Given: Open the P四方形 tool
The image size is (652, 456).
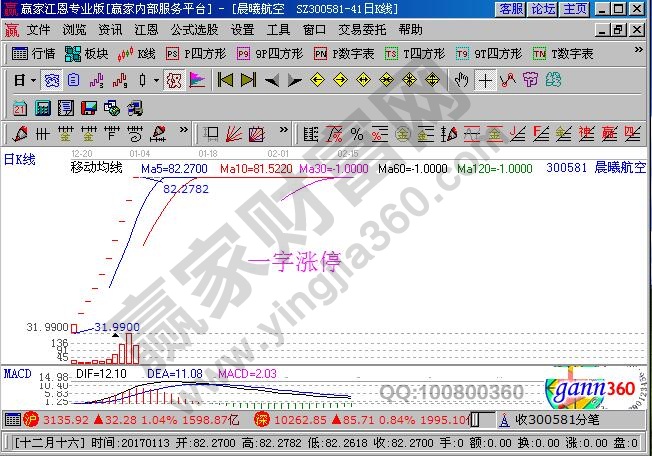Looking at the screenshot, I should [190, 53].
